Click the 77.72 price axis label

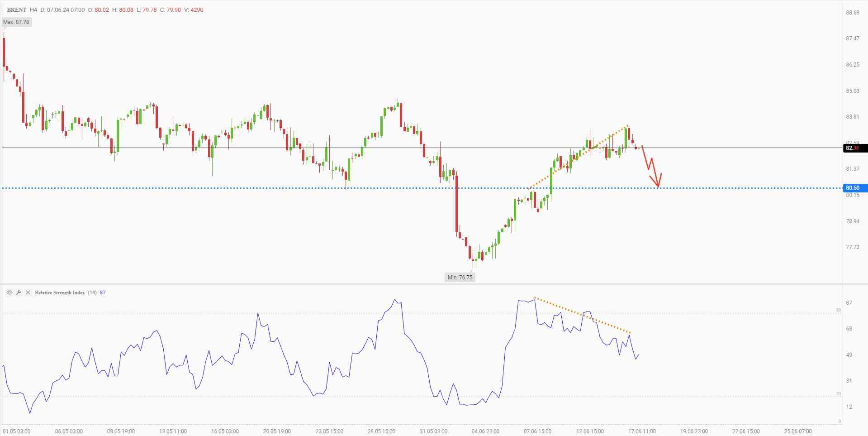click(853, 247)
